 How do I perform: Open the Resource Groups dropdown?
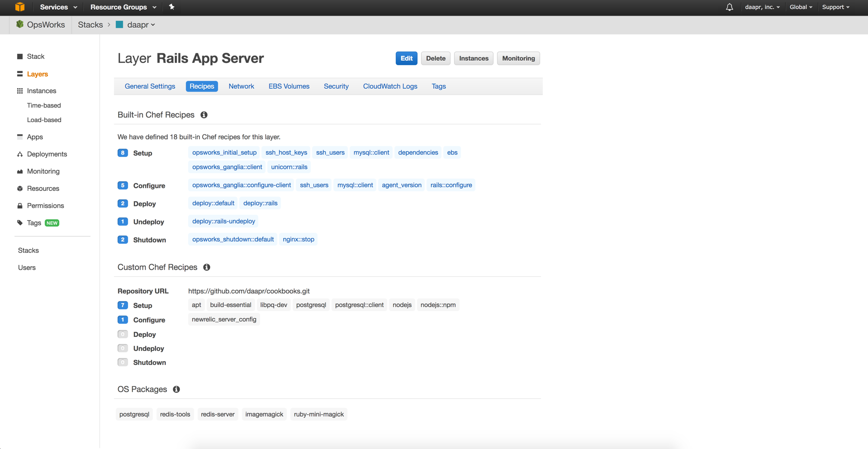pos(123,7)
